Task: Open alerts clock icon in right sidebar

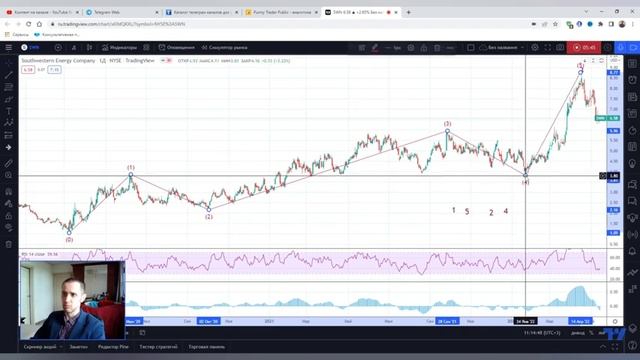Action: click(x=632, y=80)
